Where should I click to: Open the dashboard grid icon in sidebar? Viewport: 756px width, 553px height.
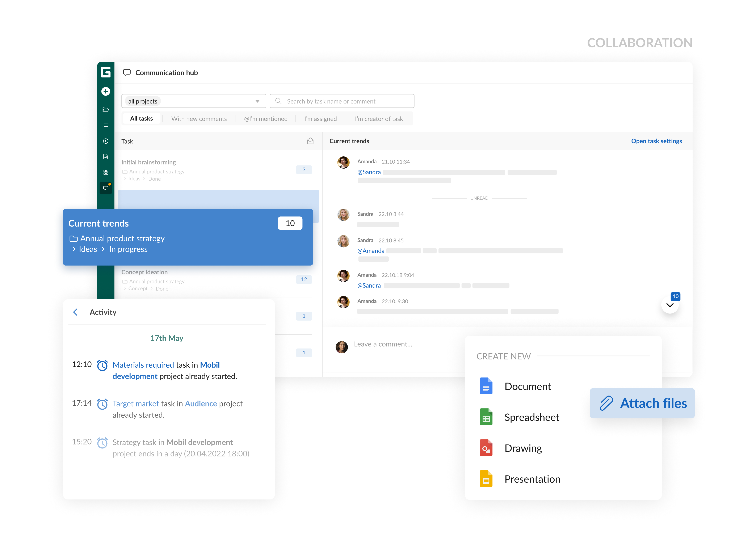[x=105, y=172]
